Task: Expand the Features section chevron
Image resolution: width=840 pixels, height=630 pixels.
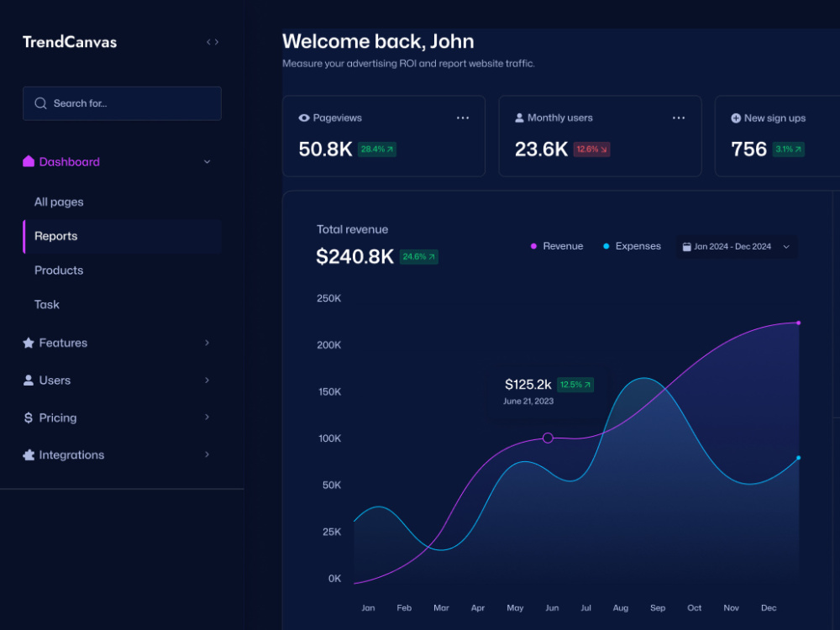Action: pos(207,343)
